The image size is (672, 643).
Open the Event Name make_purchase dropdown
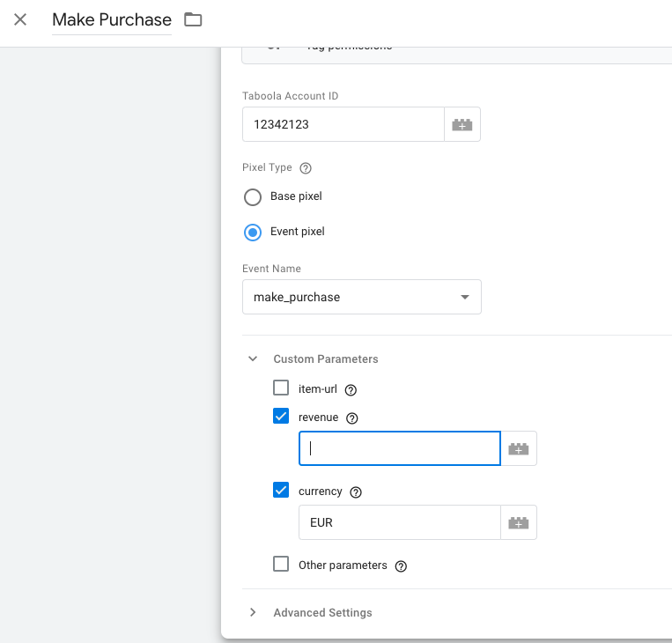click(362, 297)
